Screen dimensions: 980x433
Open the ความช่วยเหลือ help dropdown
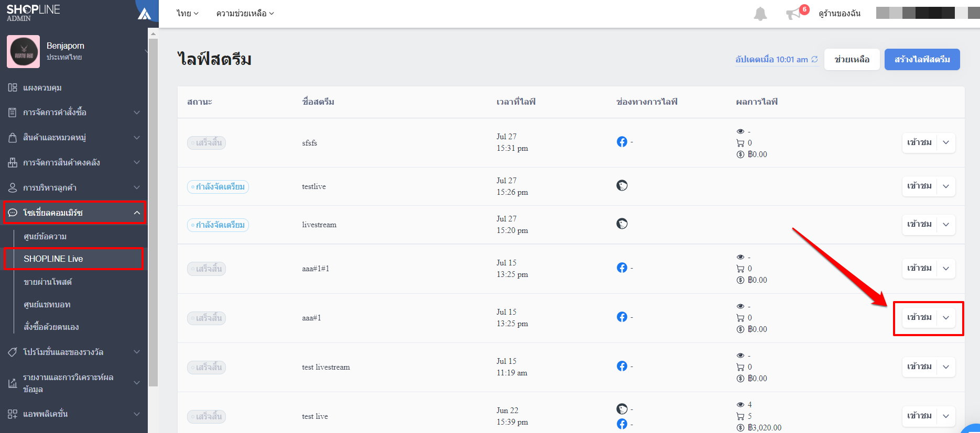245,14
